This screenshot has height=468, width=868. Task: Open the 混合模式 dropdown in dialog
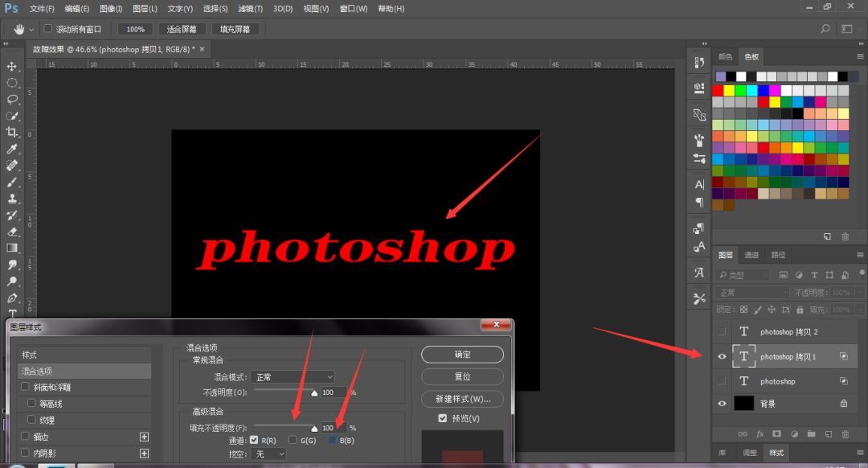click(293, 377)
